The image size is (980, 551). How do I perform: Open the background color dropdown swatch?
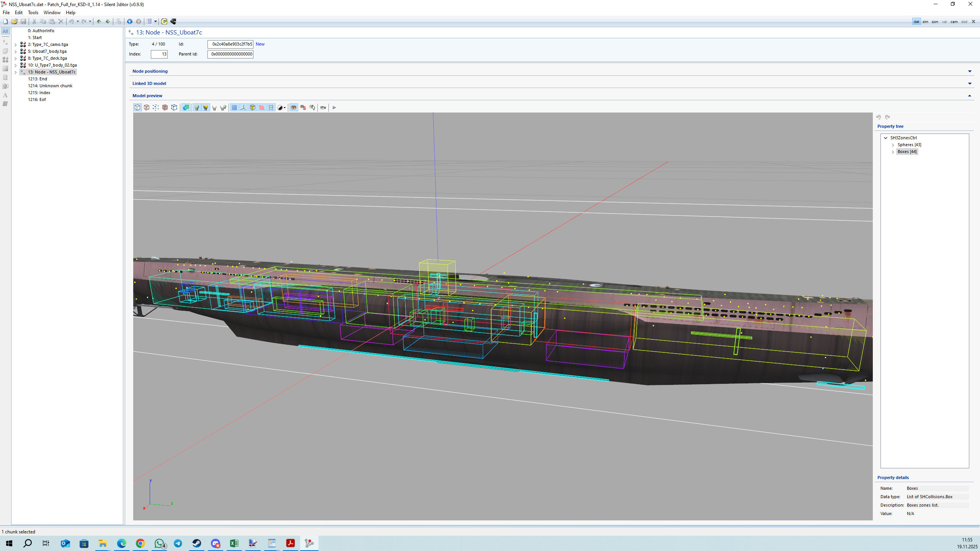(x=282, y=108)
